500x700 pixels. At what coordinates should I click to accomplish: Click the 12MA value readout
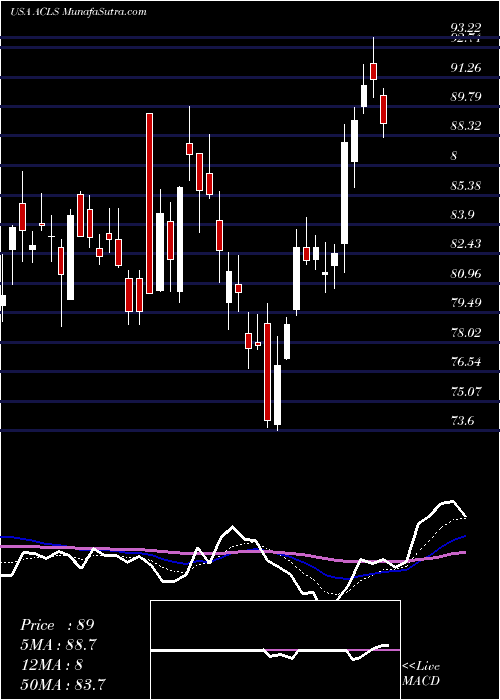click(x=51, y=665)
